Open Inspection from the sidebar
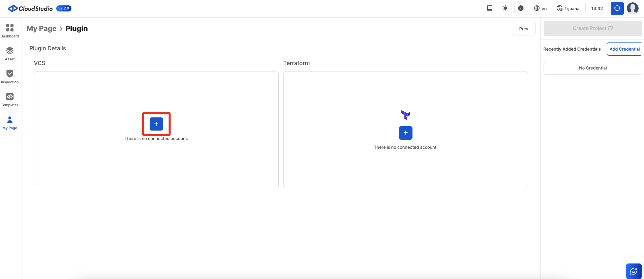Viewport: 644px width, 279px height. coord(10,77)
